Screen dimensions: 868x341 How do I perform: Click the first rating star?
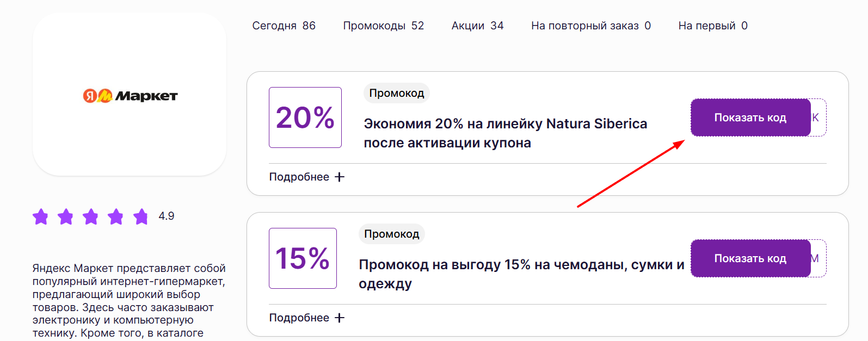pos(40,216)
